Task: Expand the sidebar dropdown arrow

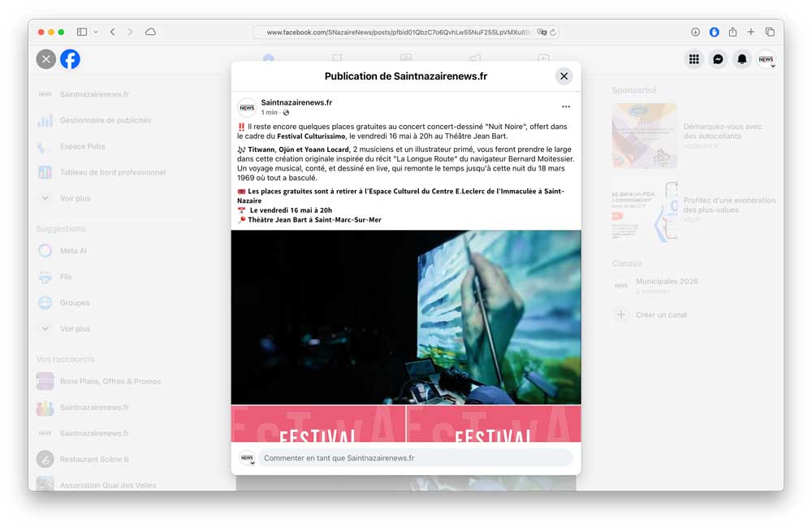Action: click(x=96, y=32)
